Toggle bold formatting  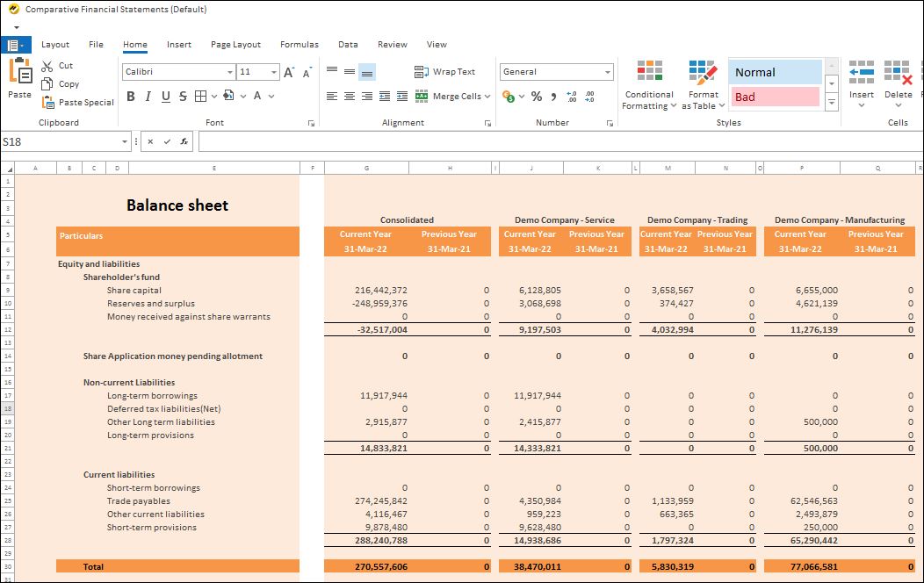(130, 97)
